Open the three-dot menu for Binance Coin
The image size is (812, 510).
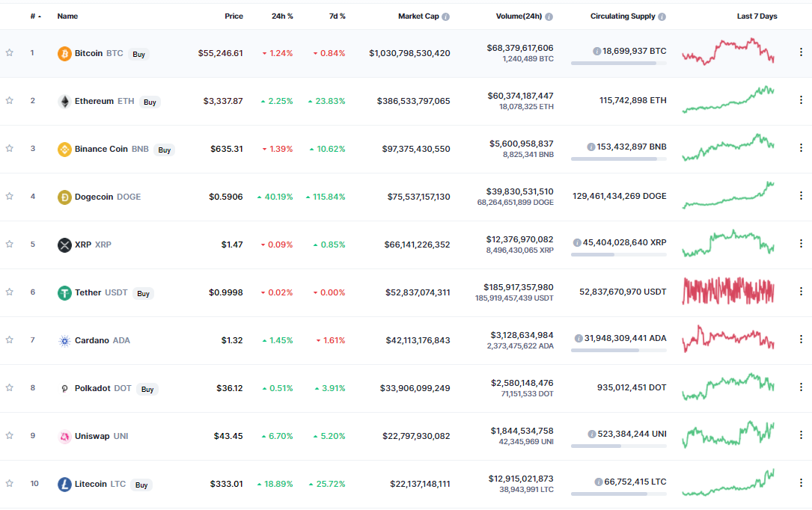pos(801,147)
